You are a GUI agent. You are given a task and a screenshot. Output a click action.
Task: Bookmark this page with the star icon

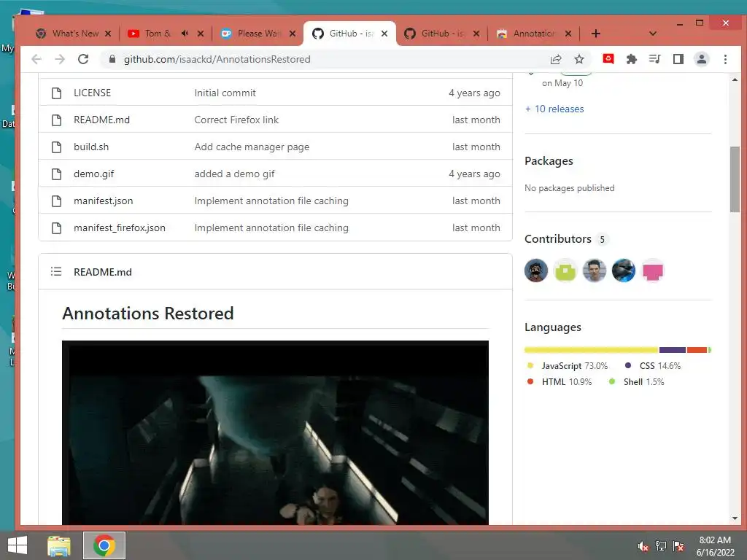(x=578, y=59)
